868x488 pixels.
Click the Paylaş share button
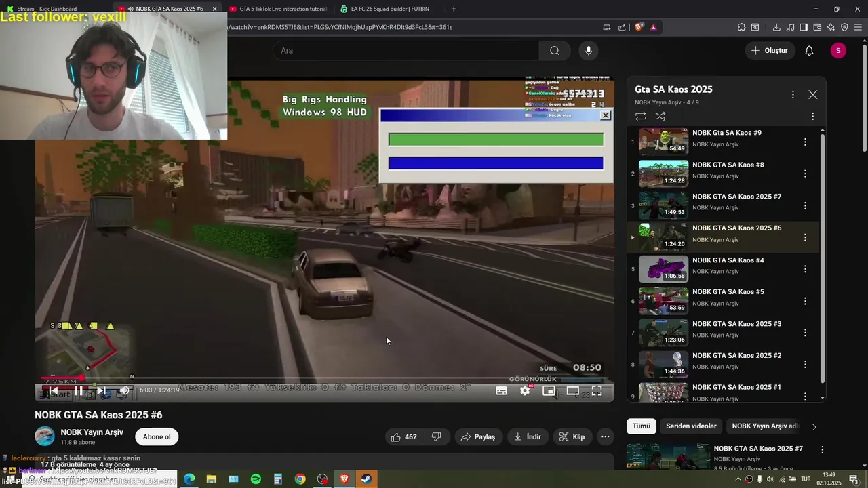point(478,437)
